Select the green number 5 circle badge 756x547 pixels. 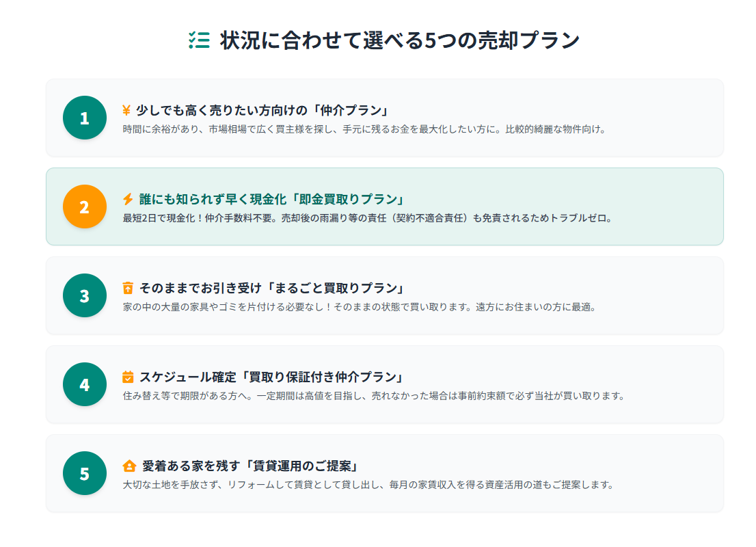pyautogui.click(x=84, y=473)
